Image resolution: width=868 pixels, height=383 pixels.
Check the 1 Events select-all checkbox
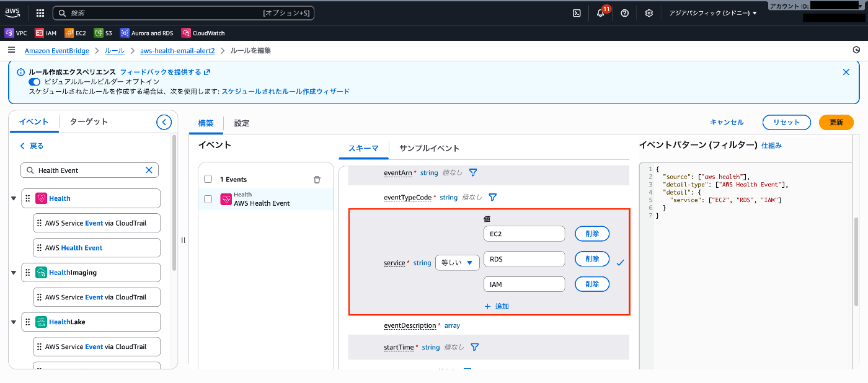pos(208,179)
